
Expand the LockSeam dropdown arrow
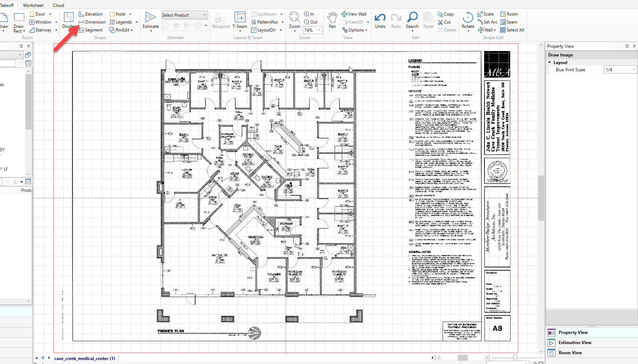(281, 14)
